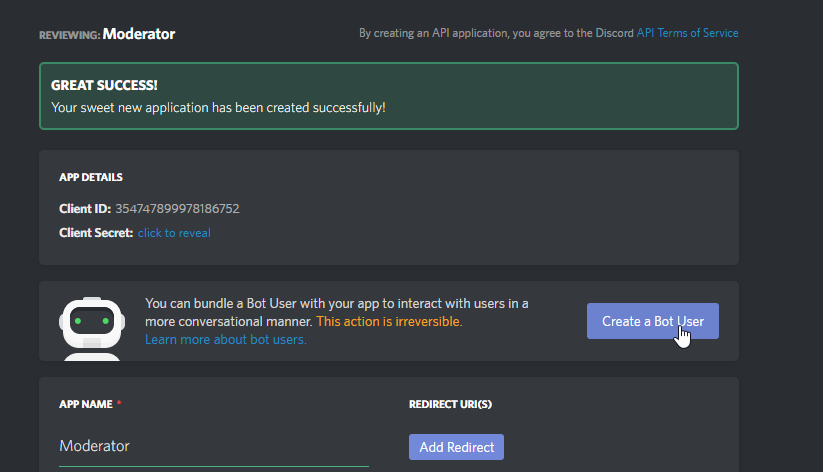Click the App Name input field
823x472 pixels.
pyautogui.click(x=214, y=446)
